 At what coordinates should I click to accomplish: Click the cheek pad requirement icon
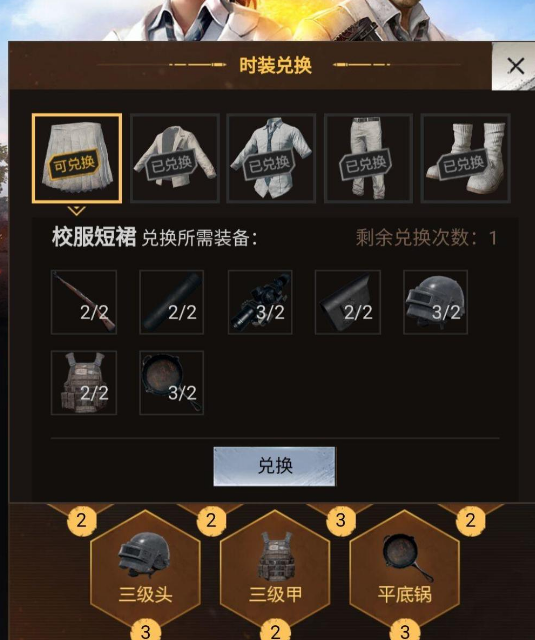click(348, 302)
